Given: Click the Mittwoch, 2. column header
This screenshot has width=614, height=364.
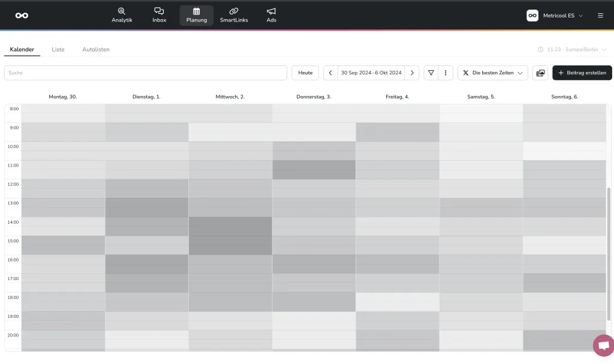Looking at the screenshot, I should (230, 97).
